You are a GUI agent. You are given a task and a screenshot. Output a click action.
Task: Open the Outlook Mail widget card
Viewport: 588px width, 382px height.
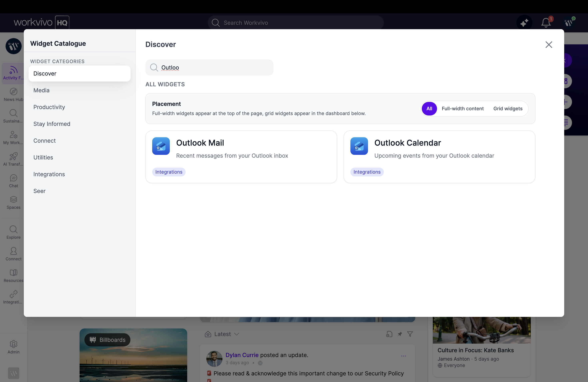(241, 157)
